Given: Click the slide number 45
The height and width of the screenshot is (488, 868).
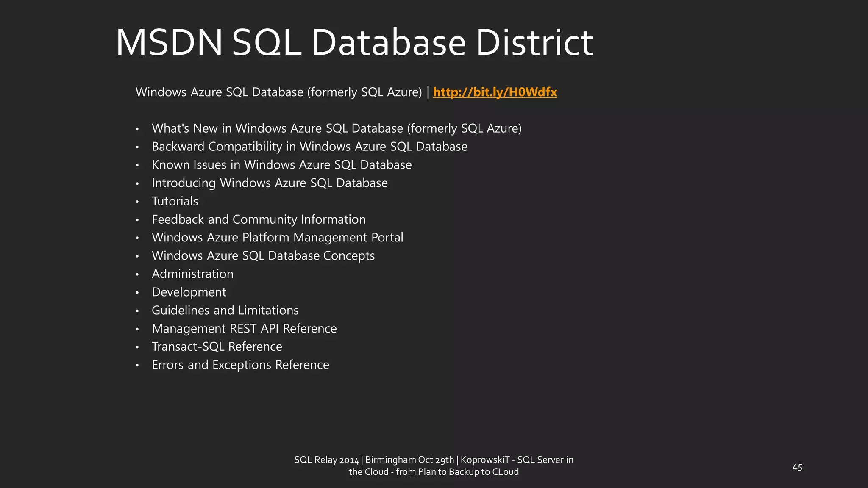Looking at the screenshot, I should pos(797,468).
